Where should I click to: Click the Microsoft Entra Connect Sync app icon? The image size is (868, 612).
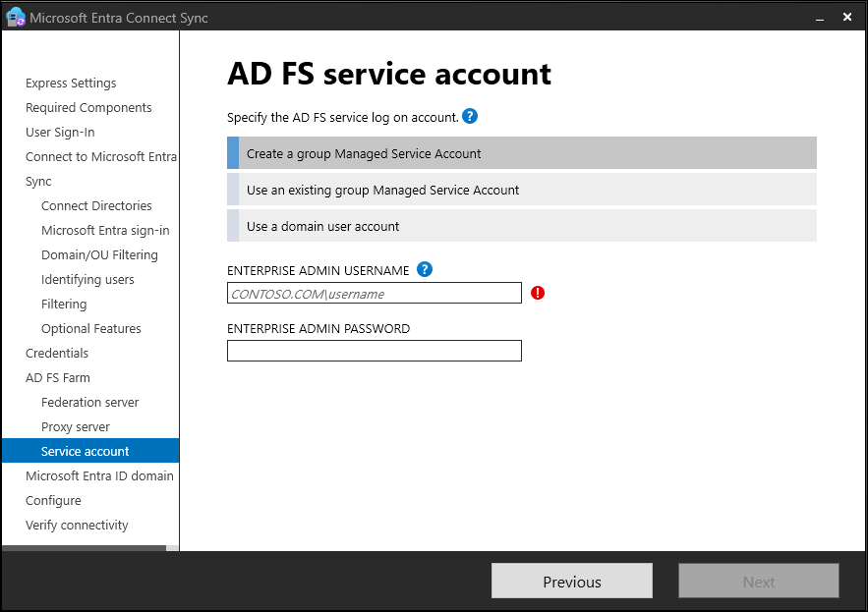(x=15, y=18)
